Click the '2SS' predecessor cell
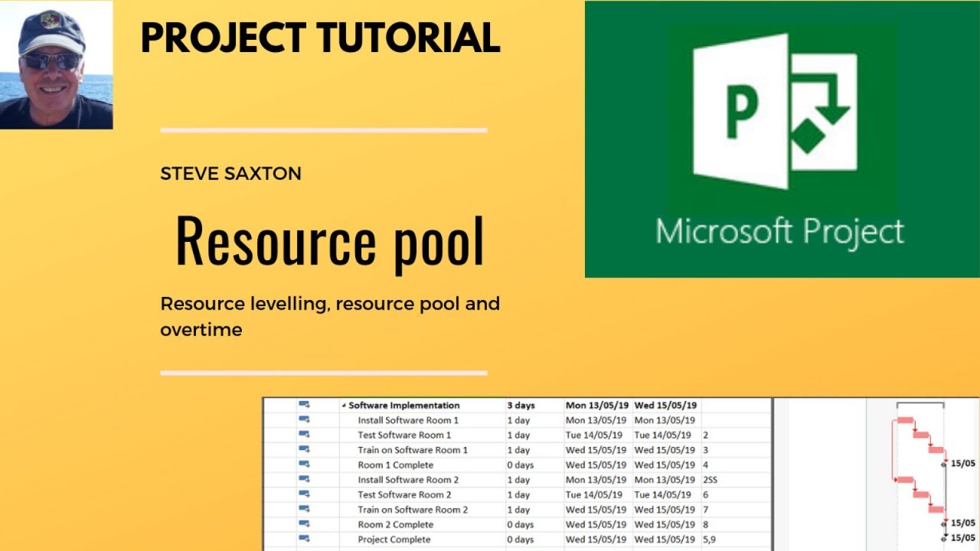 (x=710, y=480)
